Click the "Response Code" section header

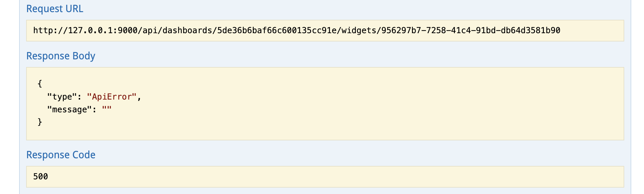point(61,155)
